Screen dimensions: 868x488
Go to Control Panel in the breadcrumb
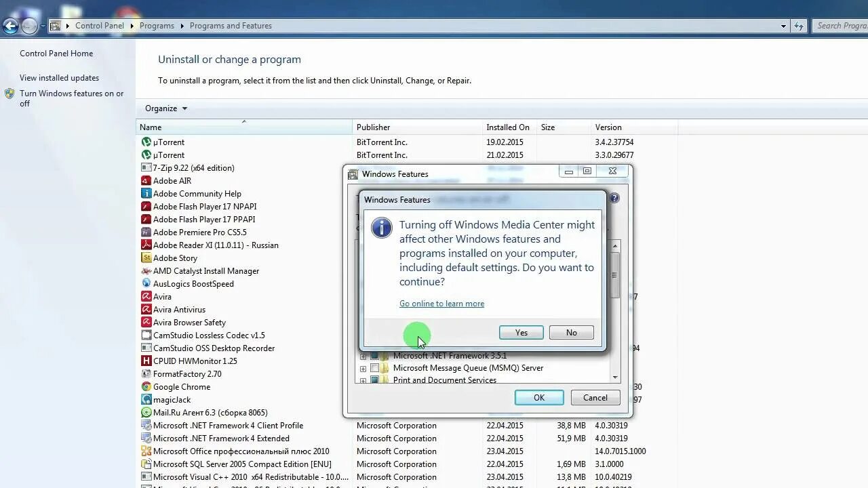[100, 26]
